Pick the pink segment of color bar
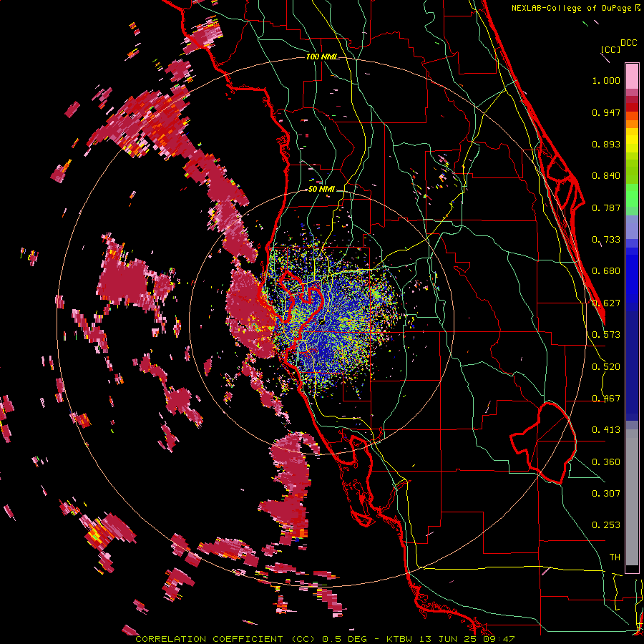The image size is (644, 644). click(632, 77)
